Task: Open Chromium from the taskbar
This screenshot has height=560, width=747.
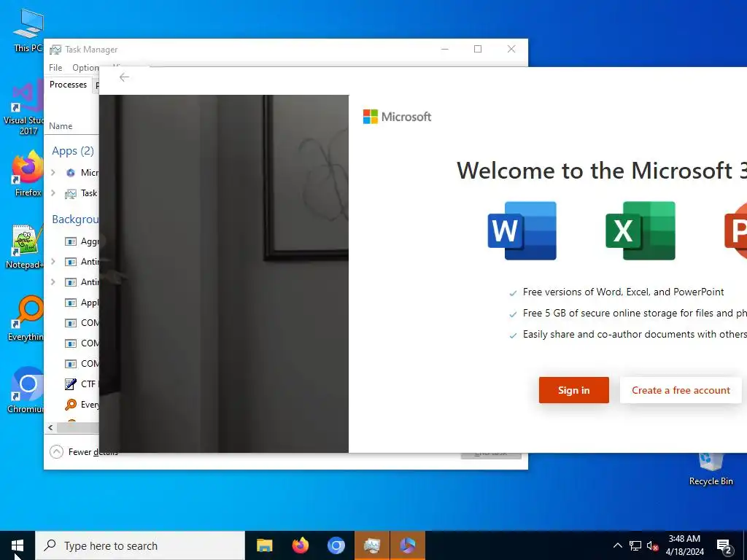Action: point(336,545)
